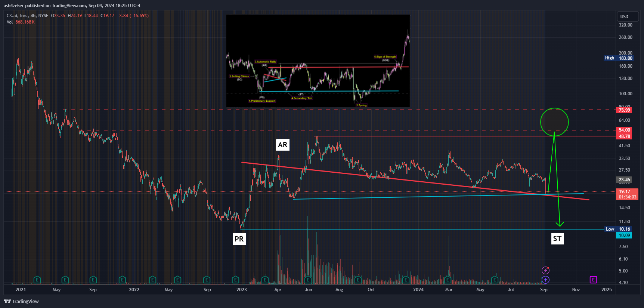Click the 2023 time axis label
The height and width of the screenshot is (308, 644).
pyautogui.click(x=242, y=290)
